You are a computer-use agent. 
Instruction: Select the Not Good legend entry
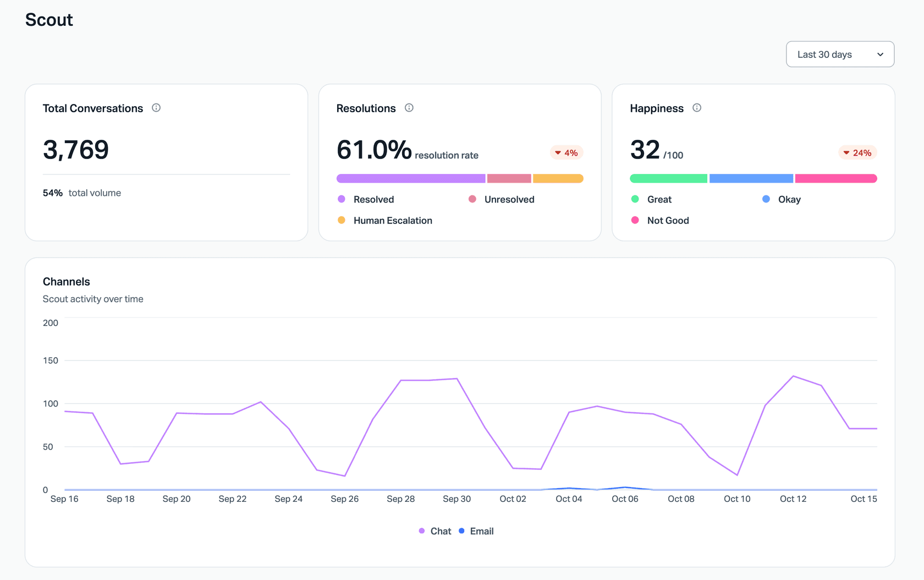pos(660,221)
